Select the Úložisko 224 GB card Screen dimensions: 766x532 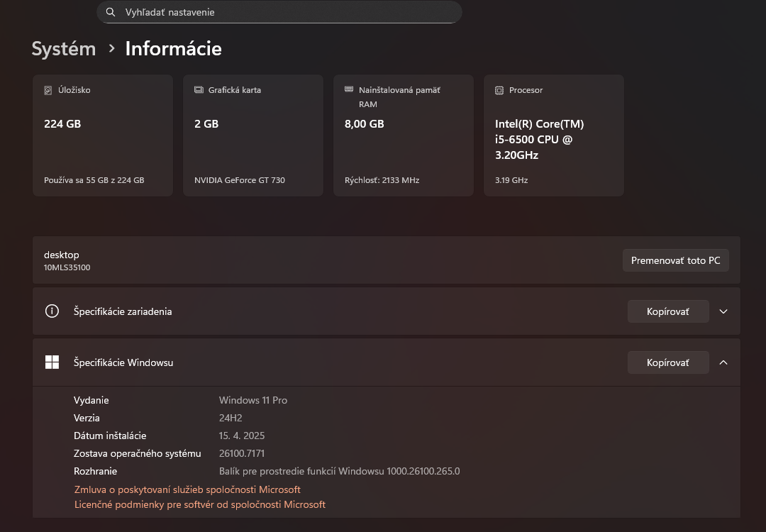(x=102, y=135)
